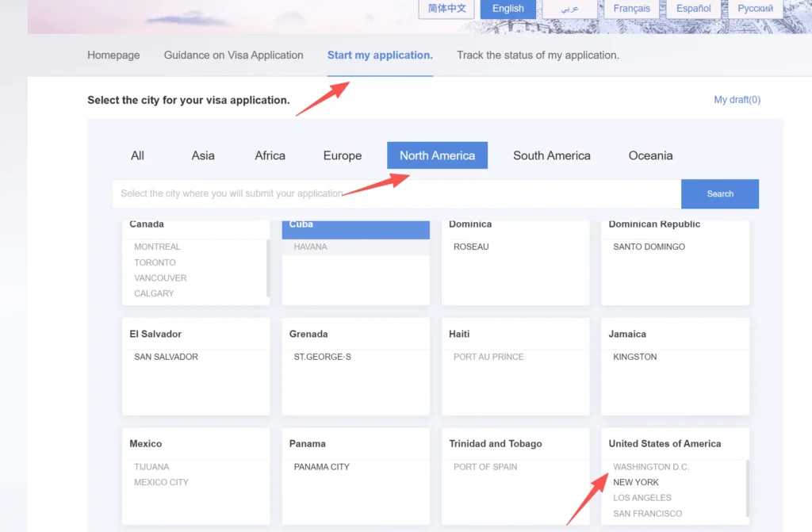Show cities in the Europe tab

(343, 155)
